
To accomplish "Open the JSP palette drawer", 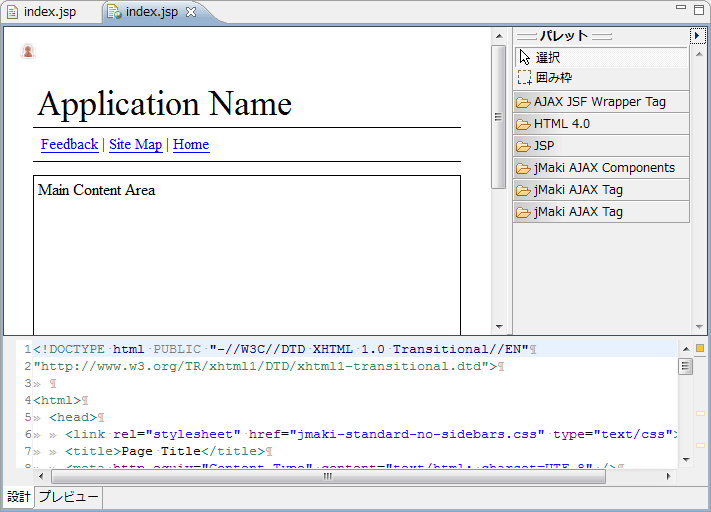I will pos(601,146).
